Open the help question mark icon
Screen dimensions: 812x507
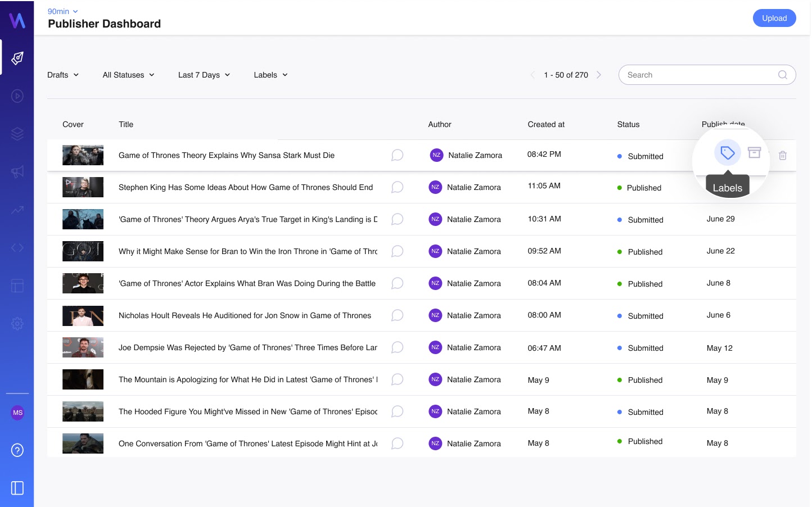tap(17, 450)
